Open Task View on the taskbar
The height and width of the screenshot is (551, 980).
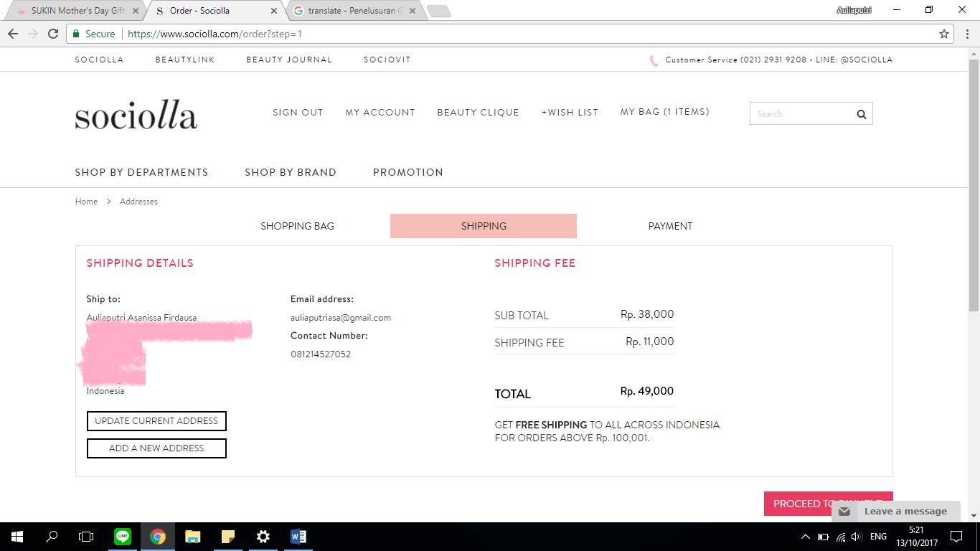[86, 537]
